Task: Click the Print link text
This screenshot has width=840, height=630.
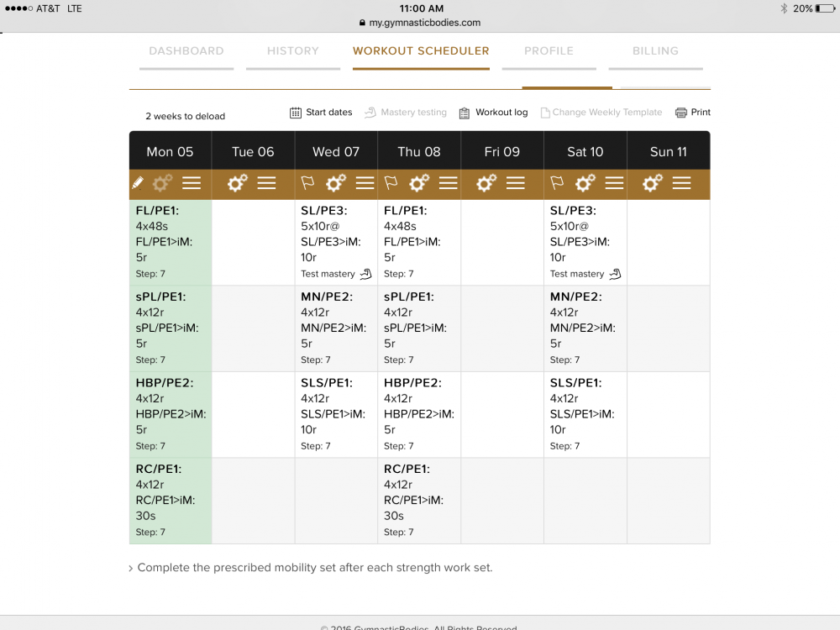Action: click(701, 112)
